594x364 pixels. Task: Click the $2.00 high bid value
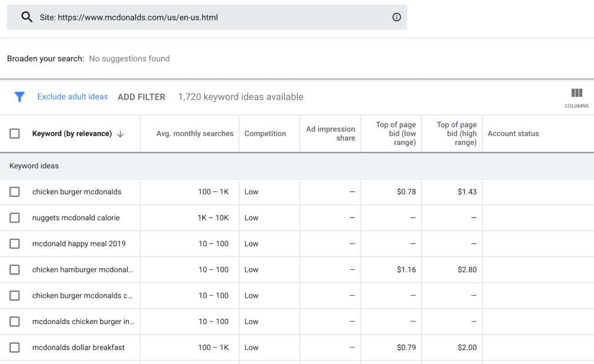click(467, 348)
